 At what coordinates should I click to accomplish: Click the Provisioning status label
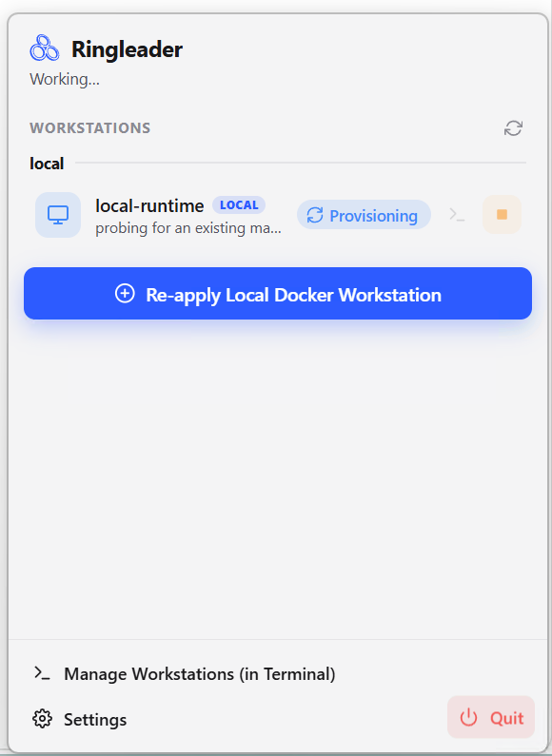[x=373, y=216]
